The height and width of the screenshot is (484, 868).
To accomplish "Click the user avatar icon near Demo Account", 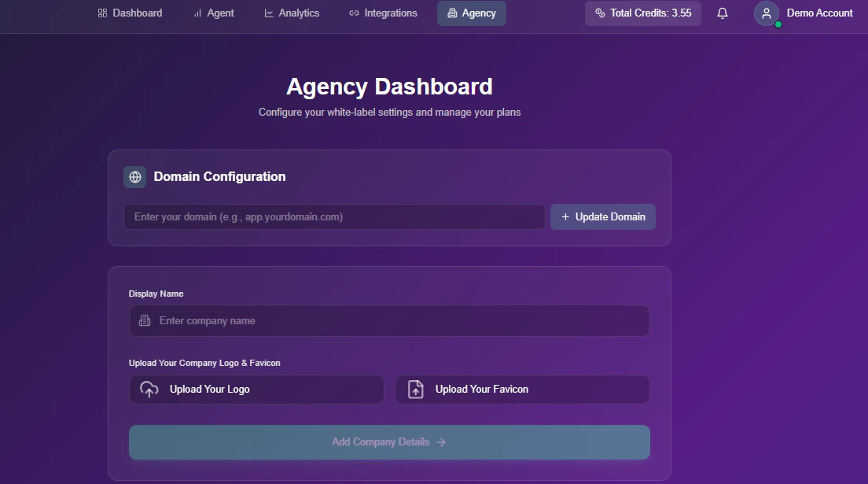I will click(767, 13).
